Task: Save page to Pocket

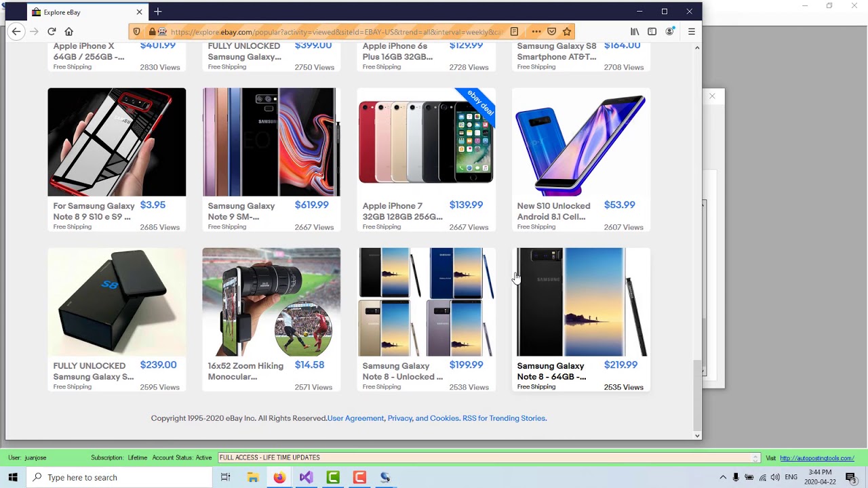Action: tap(552, 31)
